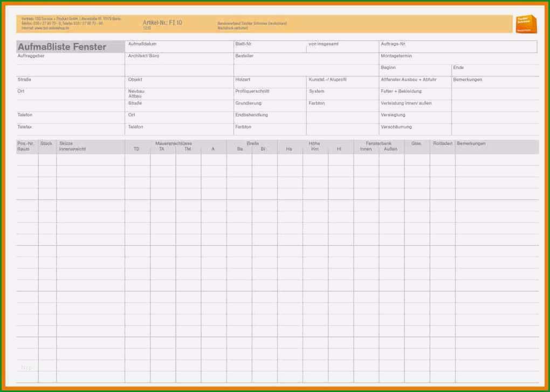The width and height of the screenshot is (550, 392).
Task: Click the 'Fensterbank' group header
Action: pos(379,143)
